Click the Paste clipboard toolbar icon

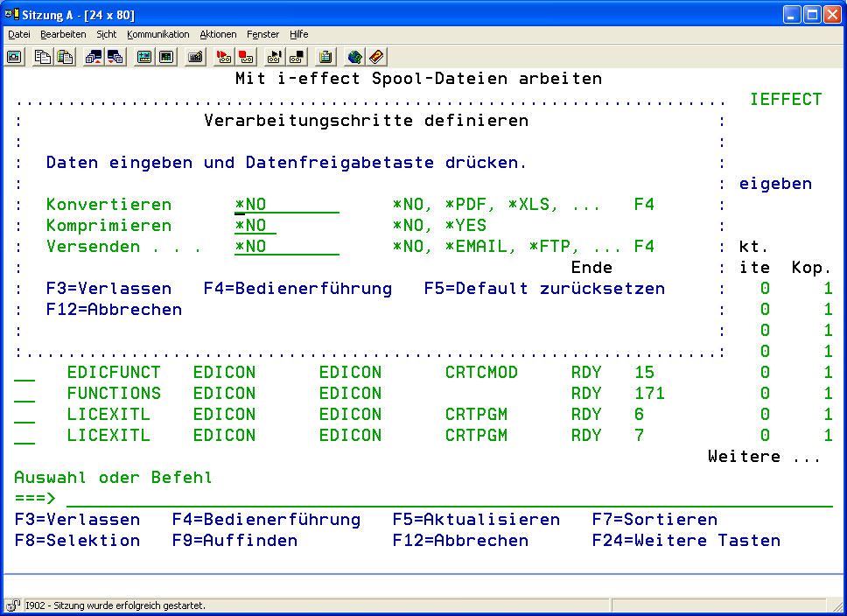(65, 57)
